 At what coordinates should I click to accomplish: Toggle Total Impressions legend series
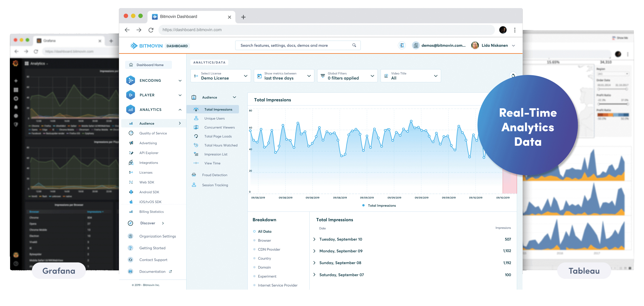click(379, 205)
